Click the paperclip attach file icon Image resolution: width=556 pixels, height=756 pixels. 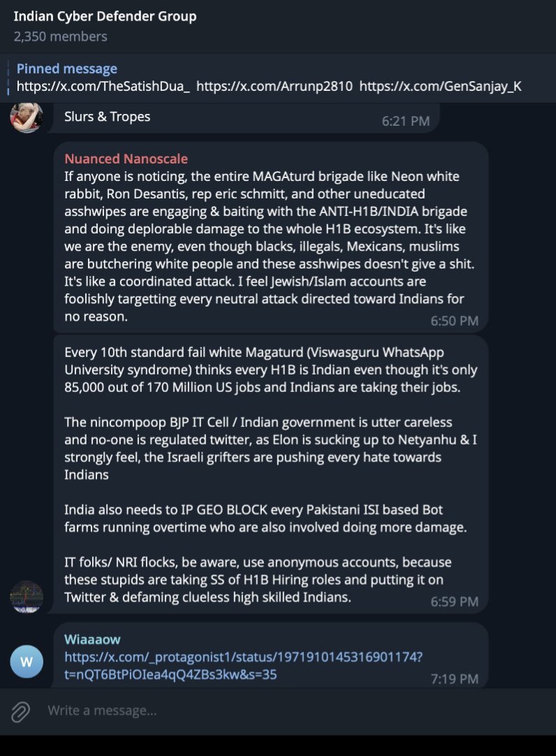20,711
